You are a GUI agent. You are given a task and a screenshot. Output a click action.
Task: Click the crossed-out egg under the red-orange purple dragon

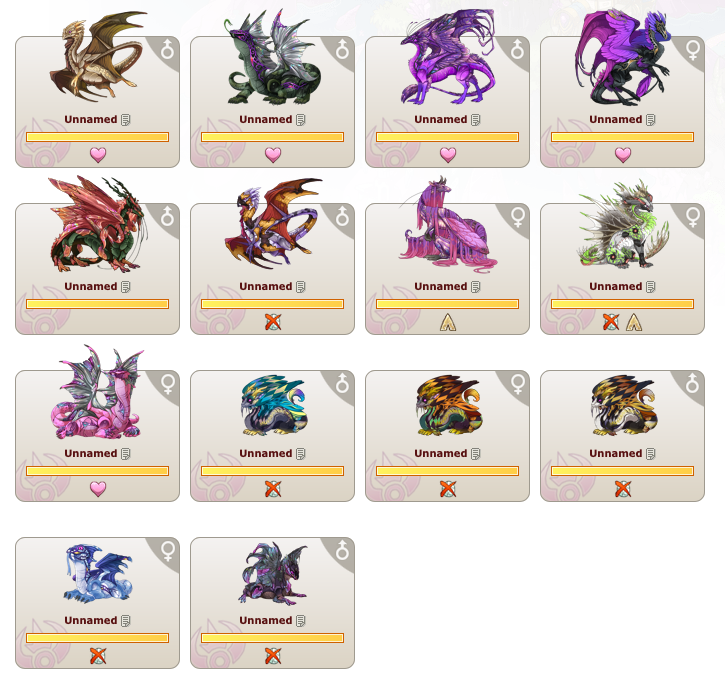pos(273,322)
